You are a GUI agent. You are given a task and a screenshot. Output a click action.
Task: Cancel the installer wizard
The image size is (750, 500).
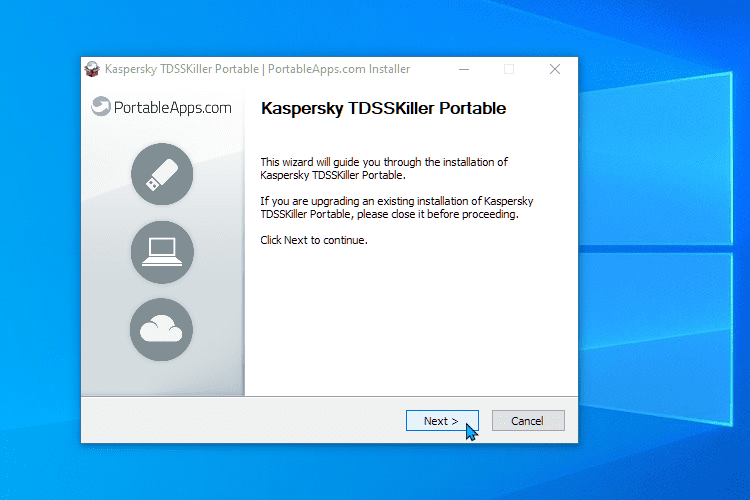pyautogui.click(x=528, y=421)
